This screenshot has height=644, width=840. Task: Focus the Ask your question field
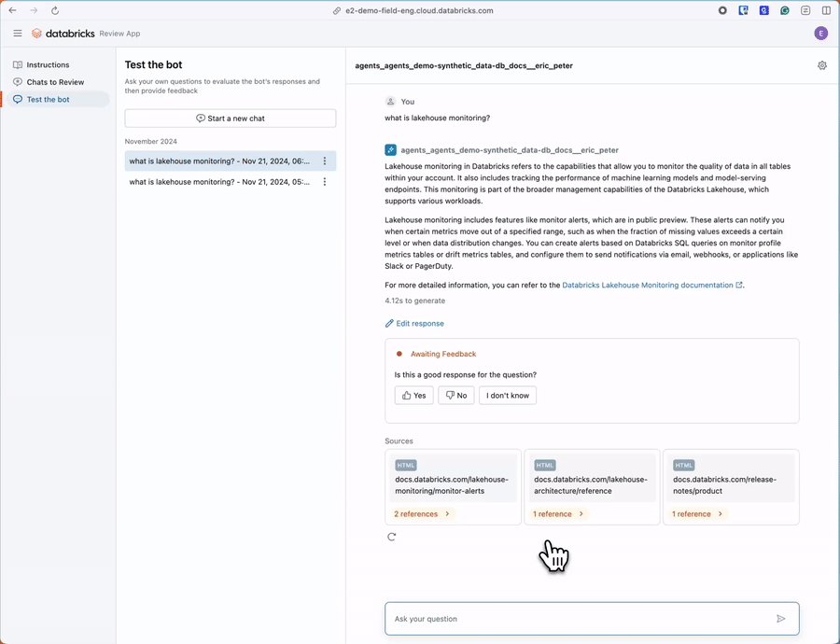point(579,619)
